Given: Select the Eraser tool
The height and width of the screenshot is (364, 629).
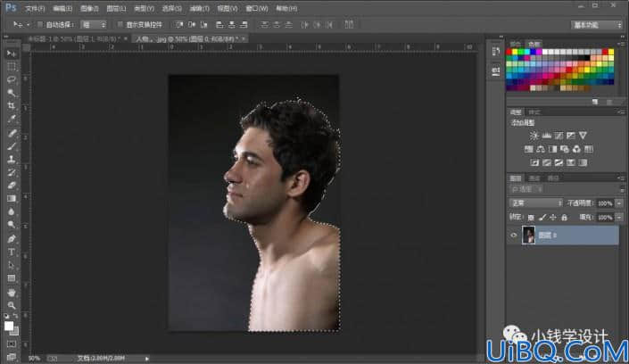Looking at the screenshot, I should click(x=12, y=186).
